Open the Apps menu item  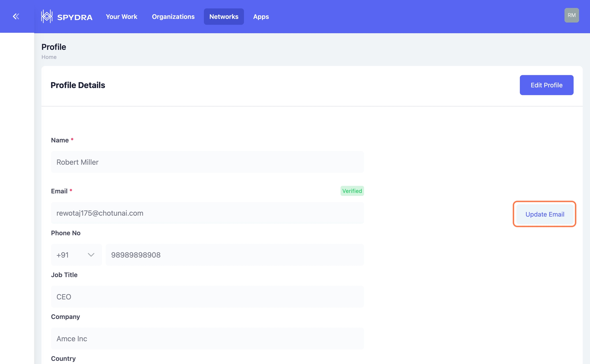click(x=261, y=17)
